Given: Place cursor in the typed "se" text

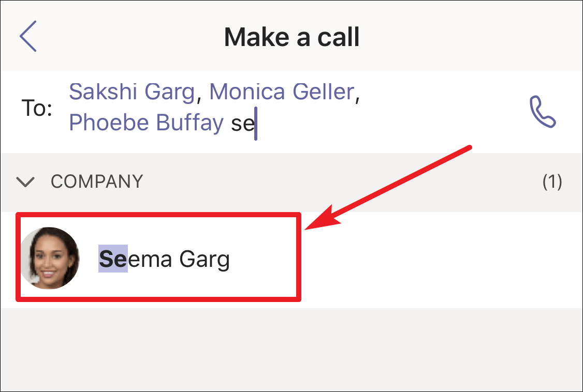Looking at the screenshot, I should point(242,124).
